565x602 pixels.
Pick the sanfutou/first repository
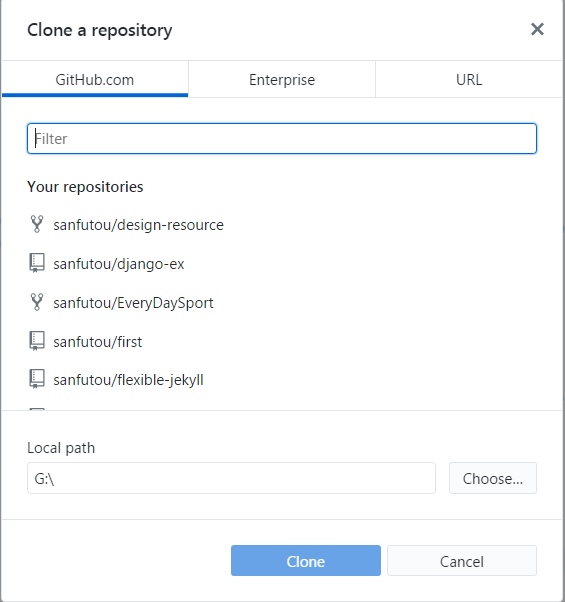pos(282,341)
